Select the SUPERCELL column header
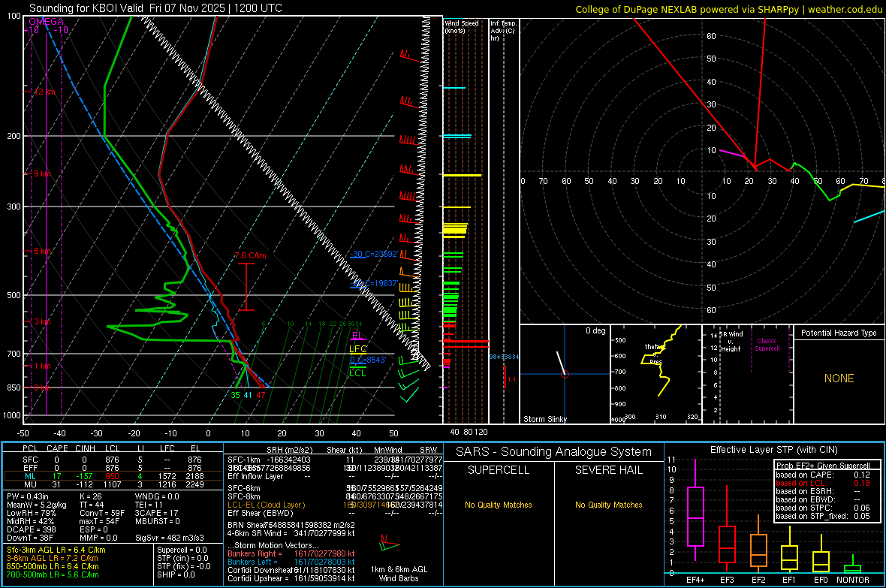886x588 pixels. [x=499, y=470]
